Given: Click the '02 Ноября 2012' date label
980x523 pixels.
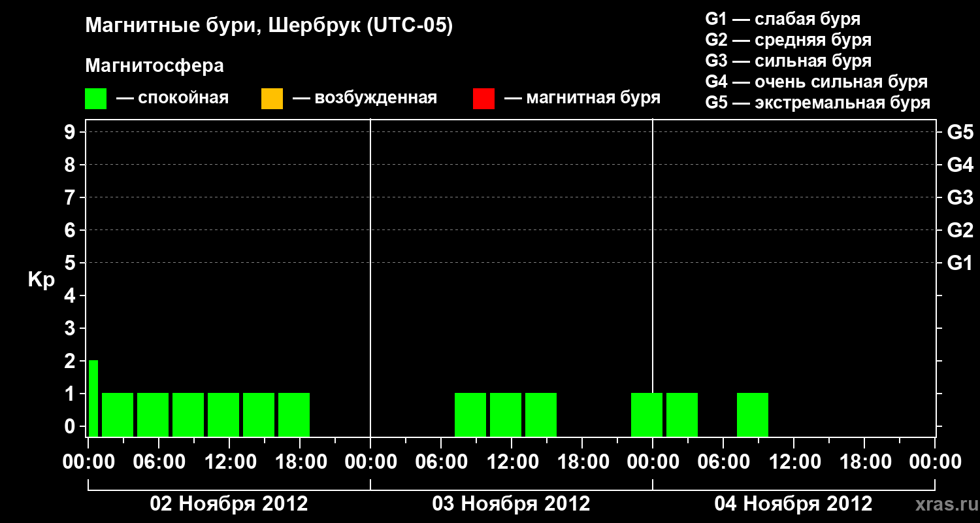Looking at the screenshot, I should pos(229,504).
